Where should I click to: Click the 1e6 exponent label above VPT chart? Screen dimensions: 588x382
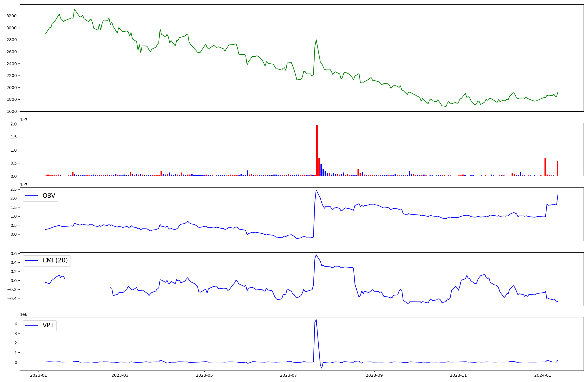(x=24, y=314)
